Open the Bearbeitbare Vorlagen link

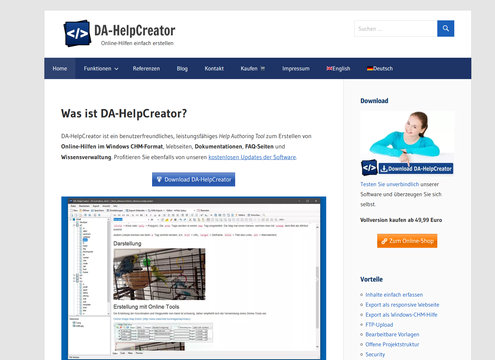point(392,334)
